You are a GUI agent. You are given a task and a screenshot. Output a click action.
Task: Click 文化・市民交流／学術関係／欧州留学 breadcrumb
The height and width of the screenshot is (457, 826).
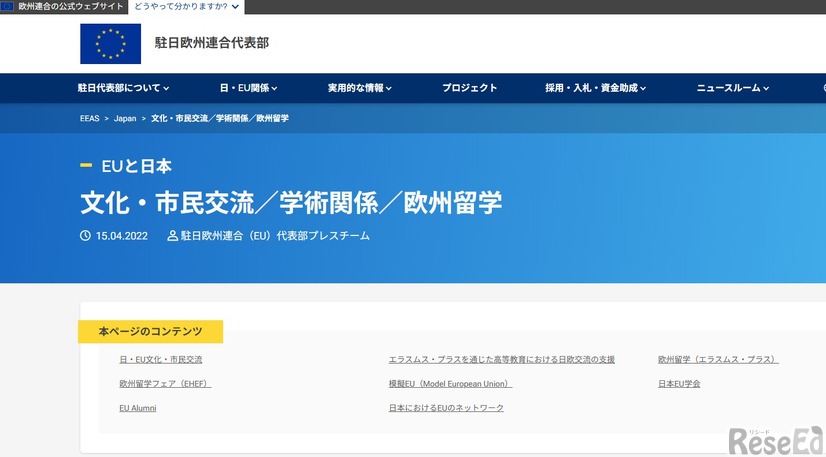point(220,118)
